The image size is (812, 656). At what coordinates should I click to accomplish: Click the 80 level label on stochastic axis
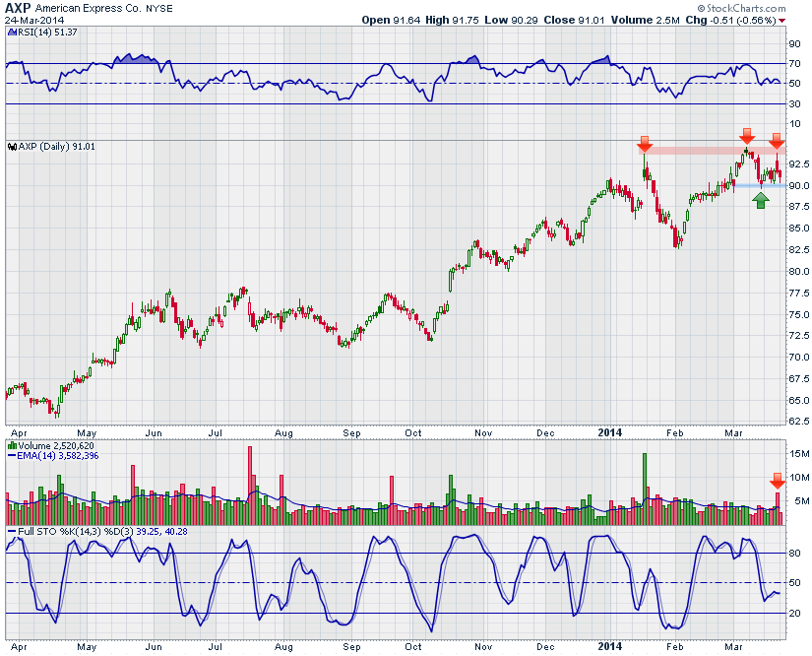tap(794, 553)
